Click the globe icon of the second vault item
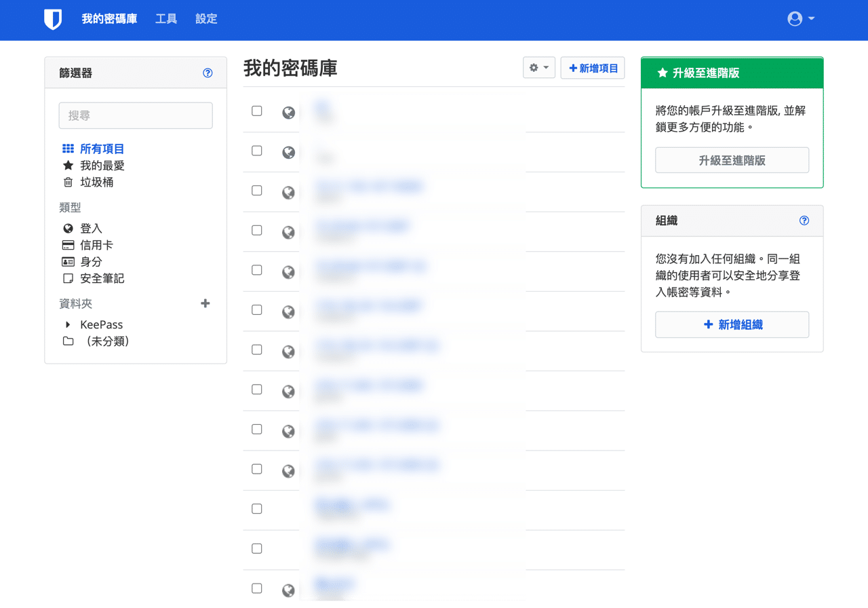This screenshot has width=868, height=608. 288,153
